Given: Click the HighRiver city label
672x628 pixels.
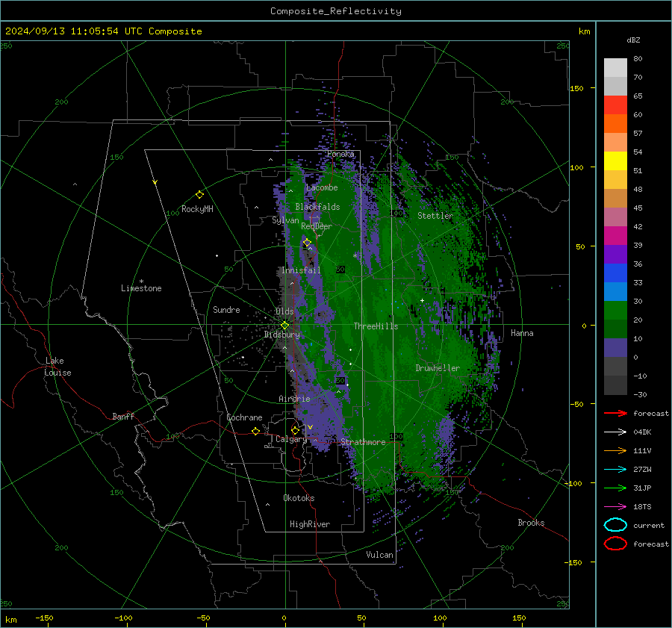Looking at the screenshot, I should point(310,524).
